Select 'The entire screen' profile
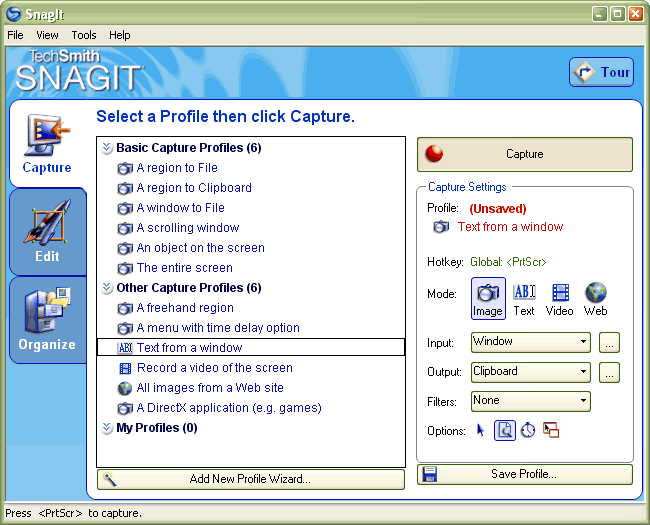This screenshot has height=525, width=650. tap(185, 268)
